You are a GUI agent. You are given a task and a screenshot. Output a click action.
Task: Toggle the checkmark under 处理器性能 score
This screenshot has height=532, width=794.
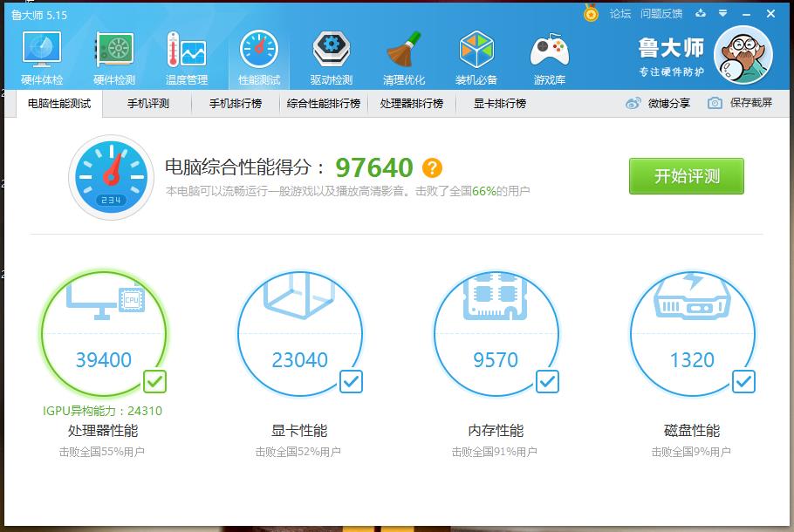point(154,381)
